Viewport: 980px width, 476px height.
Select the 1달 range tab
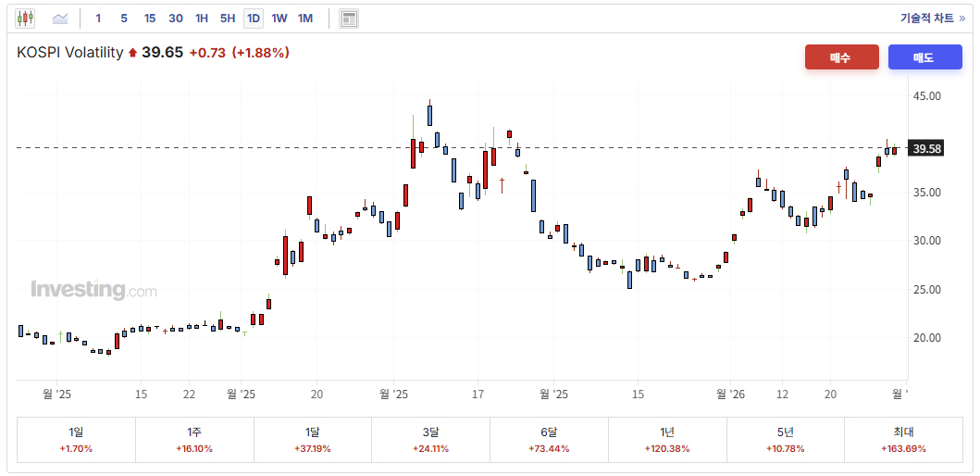tap(313, 440)
